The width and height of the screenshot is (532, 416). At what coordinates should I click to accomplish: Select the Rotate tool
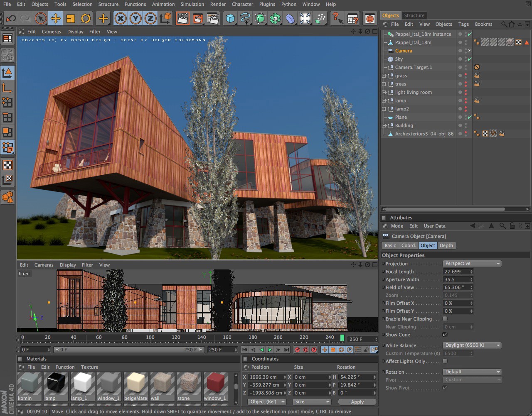tap(86, 18)
